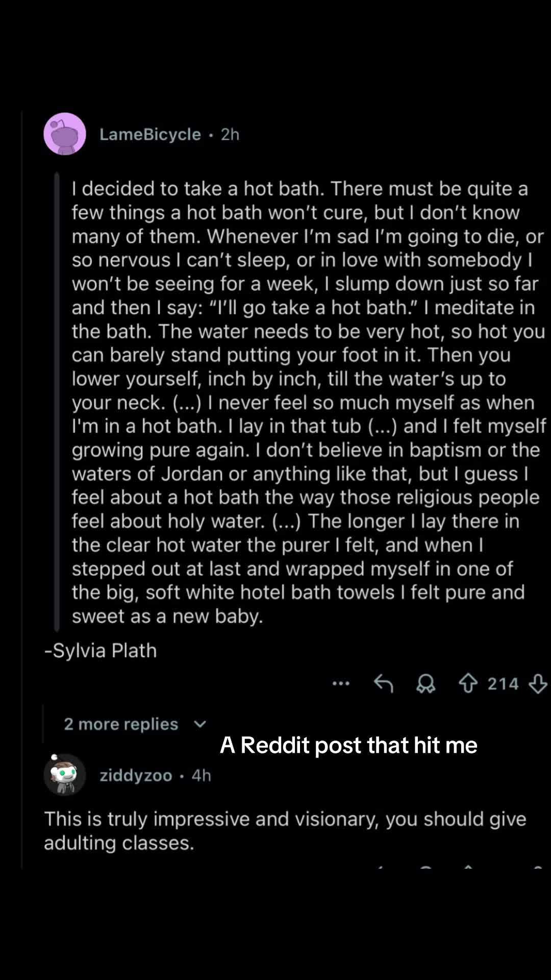This screenshot has width=551, height=980.
Task: Collapse the far-left comment thread line
Action: tap(22, 489)
